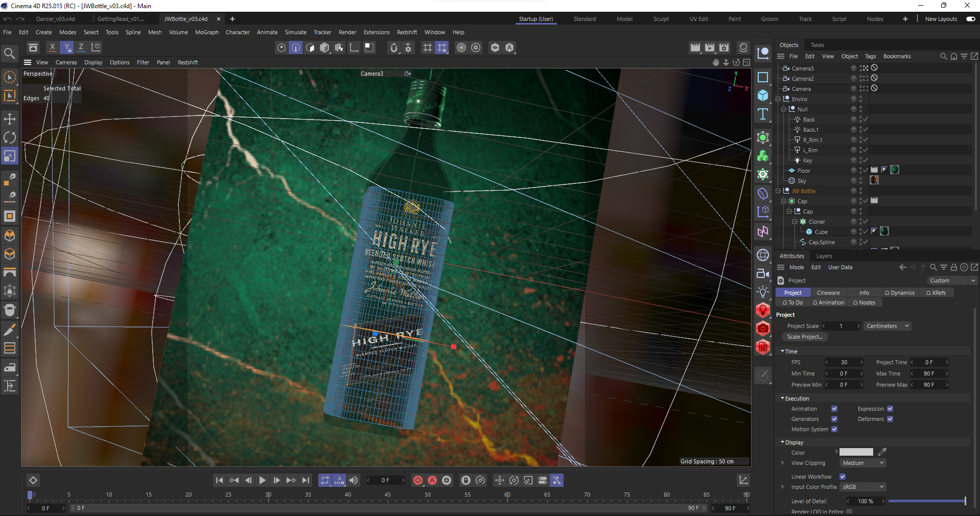The width and height of the screenshot is (980, 516).
Task: Toggle the Expression checkbox
Action: tap(890, 409)
